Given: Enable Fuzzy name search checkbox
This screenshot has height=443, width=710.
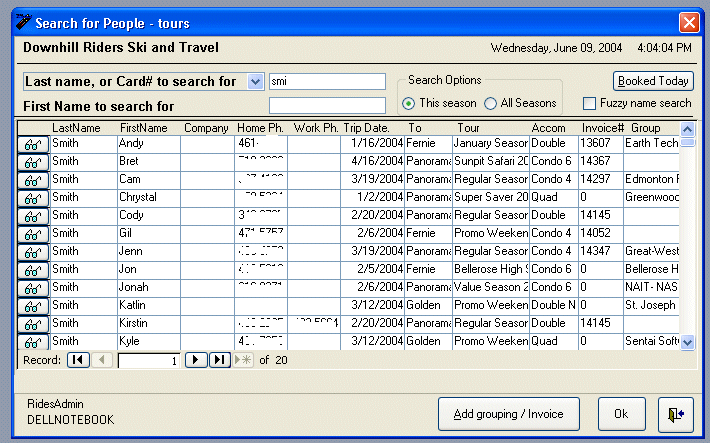Looking at the screenshot, I should [x=589, y=103].
